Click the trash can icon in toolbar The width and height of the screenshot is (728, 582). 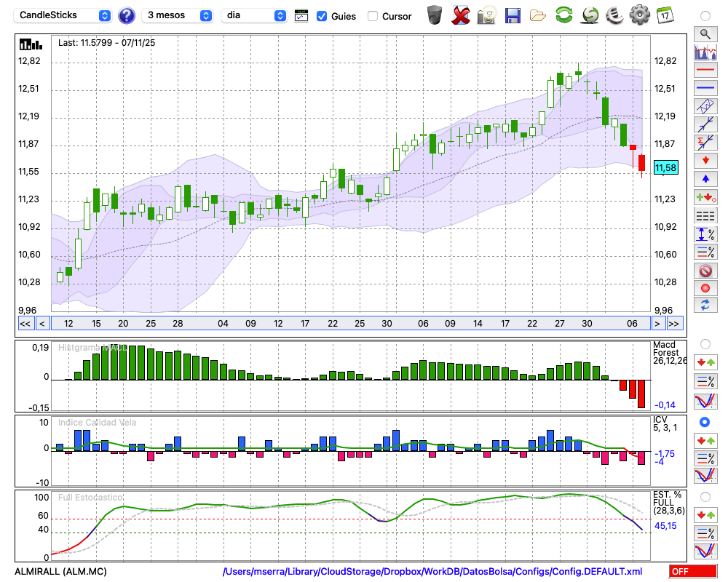(435, 15)
